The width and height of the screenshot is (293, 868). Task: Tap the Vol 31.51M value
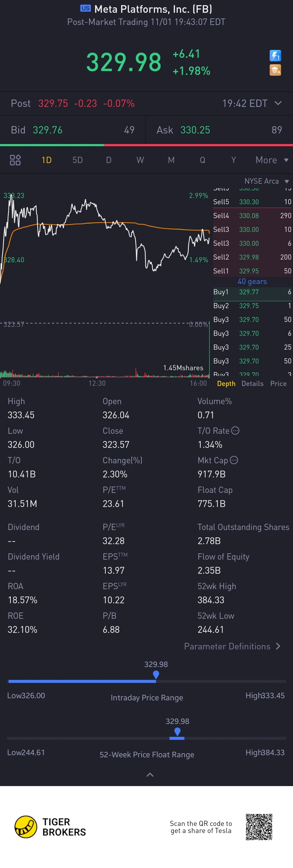[x=22, y=504]
